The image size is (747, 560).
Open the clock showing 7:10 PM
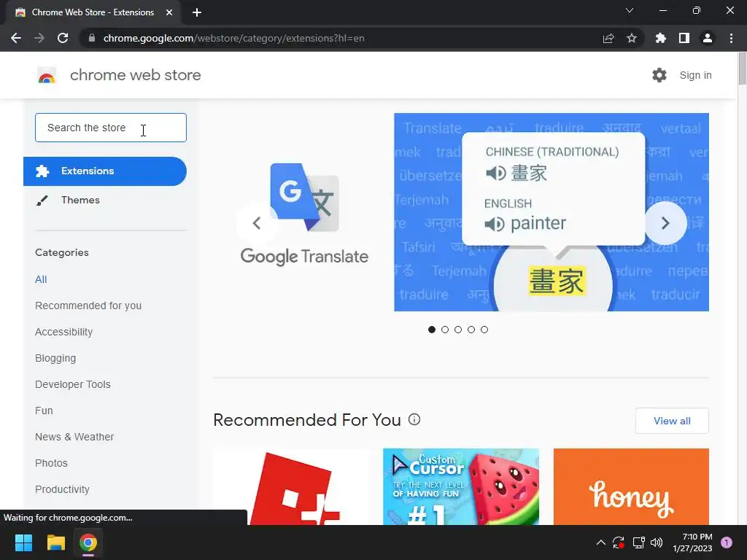click(x=693, y=542)
